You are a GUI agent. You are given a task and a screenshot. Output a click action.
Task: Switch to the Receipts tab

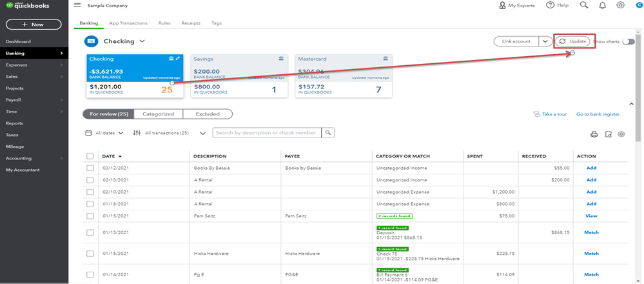click(x=191, y=23)
